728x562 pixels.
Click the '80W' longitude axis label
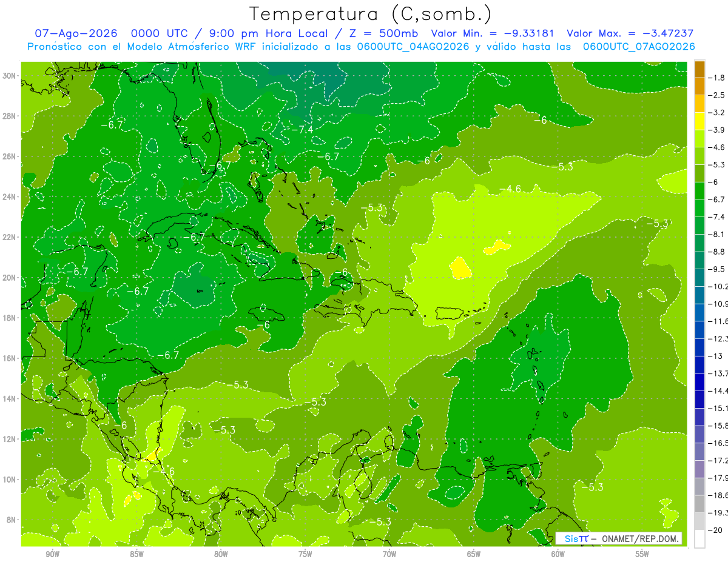click(221, 555)
